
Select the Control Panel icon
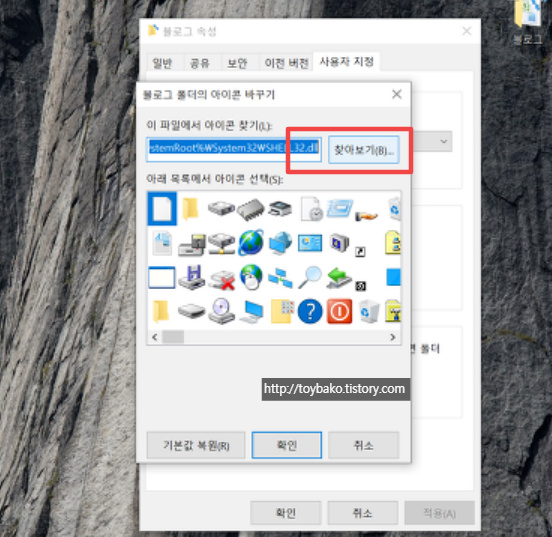[x=310, y=243]
